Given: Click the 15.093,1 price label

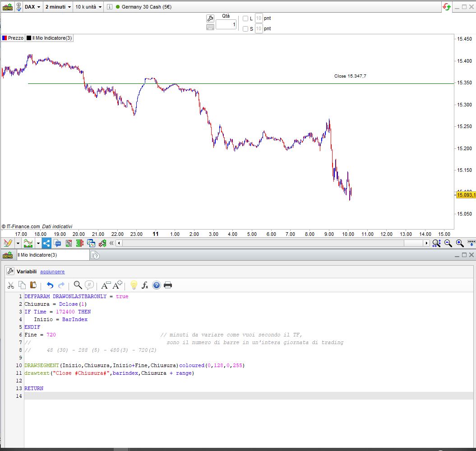Looking at the screenshot, I should coord(466,195).
